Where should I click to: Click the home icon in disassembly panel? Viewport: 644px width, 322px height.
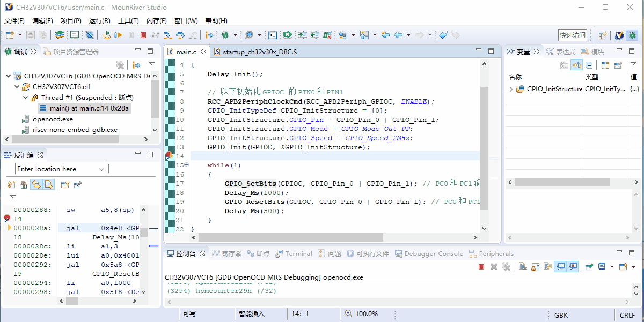pyautogui.click(x=24, y=185)
